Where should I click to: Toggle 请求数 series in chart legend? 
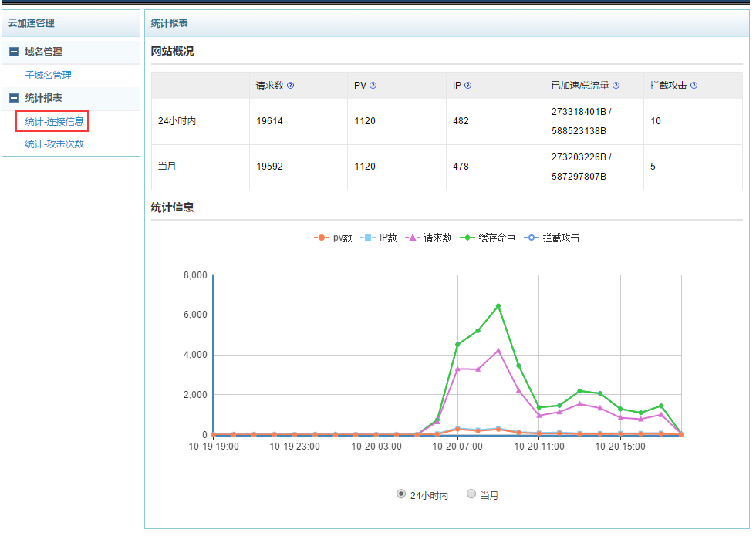[x=428, y=238]
